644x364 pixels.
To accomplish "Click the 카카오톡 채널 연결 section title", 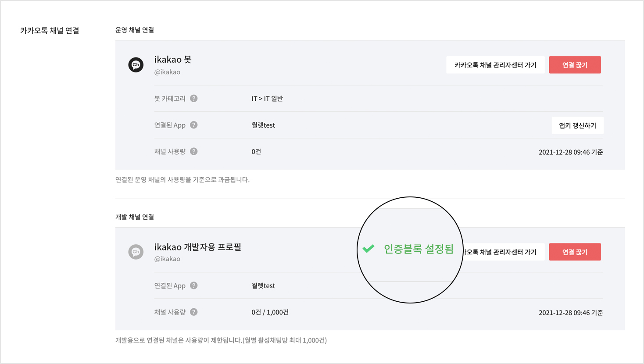I will (50, 31).
